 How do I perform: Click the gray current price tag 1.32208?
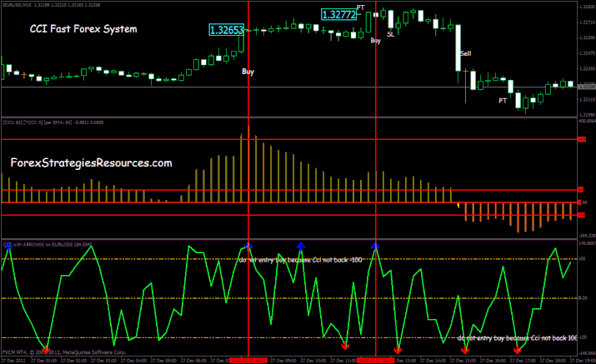point(586,87)
